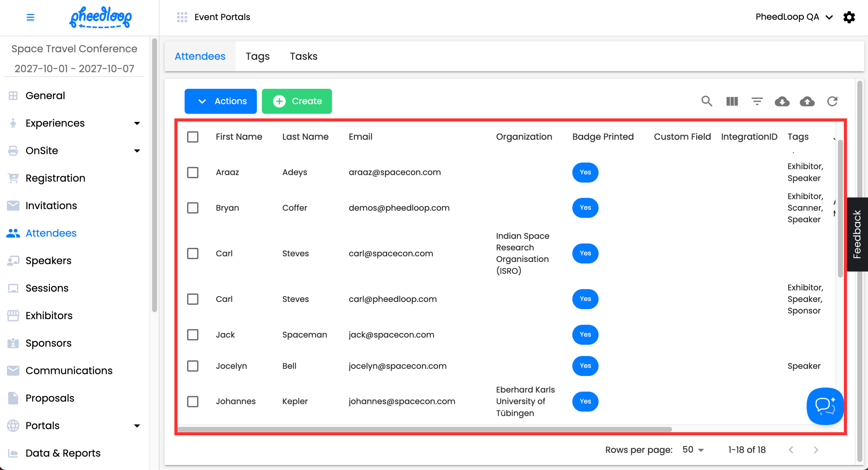Click the table's horizontal scrollbar
Viewport: 868px width, 470px height.
tap(425, 429)
